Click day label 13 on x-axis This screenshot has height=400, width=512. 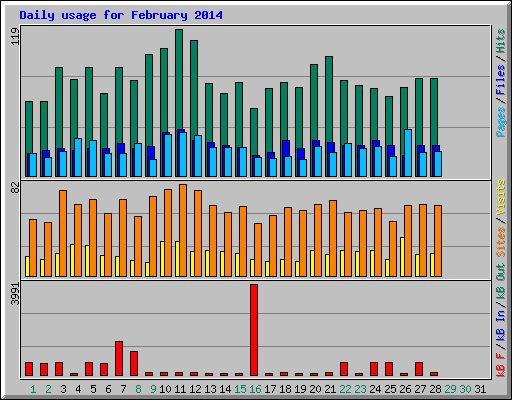(x=210, y=389)
